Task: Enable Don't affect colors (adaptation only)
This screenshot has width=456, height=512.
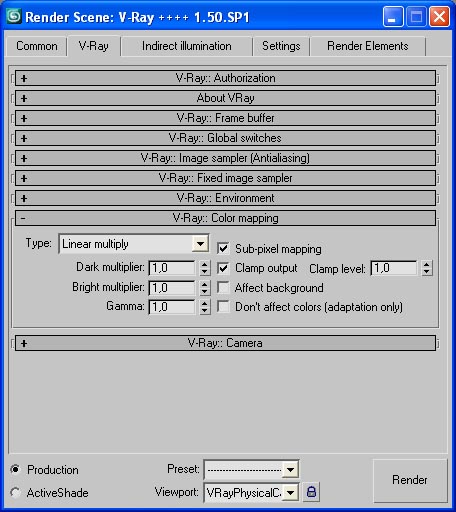Action: click(x=223, y=307)
